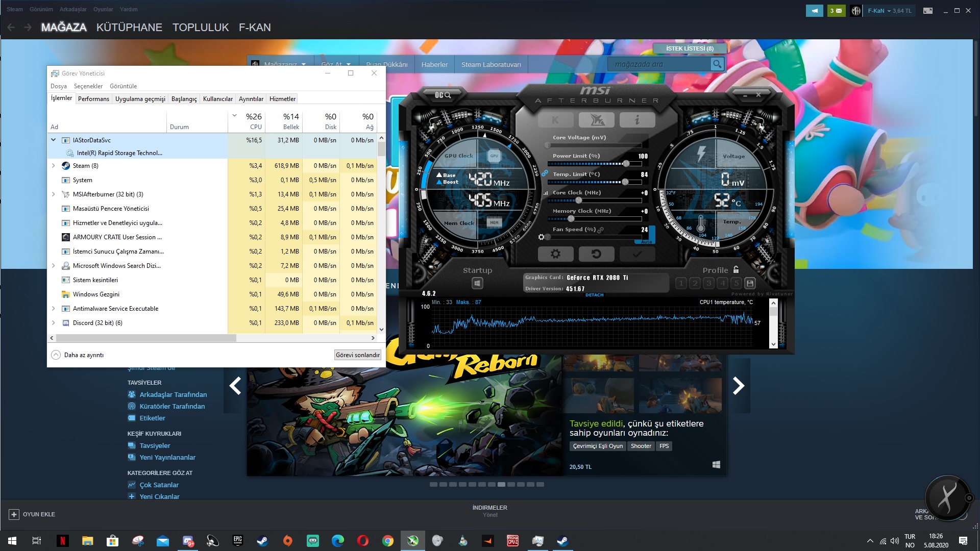This screenshot has width=980, height=551.
Task: Switch to Performans tab in Task Manager
Action: [93, 99]
